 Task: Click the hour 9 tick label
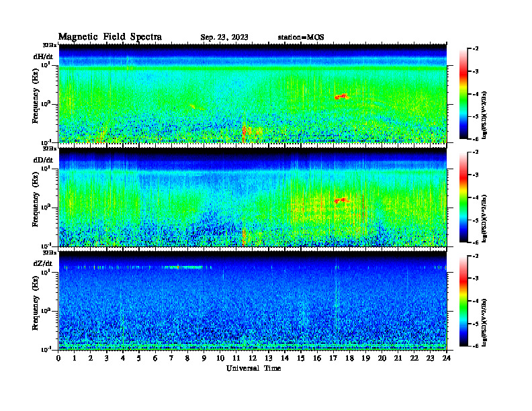204,358
